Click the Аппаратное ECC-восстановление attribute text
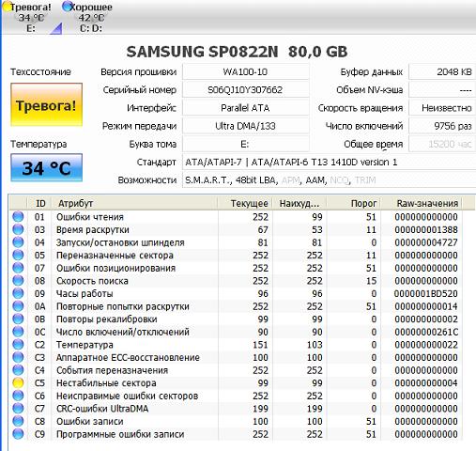 click(128, 358)
